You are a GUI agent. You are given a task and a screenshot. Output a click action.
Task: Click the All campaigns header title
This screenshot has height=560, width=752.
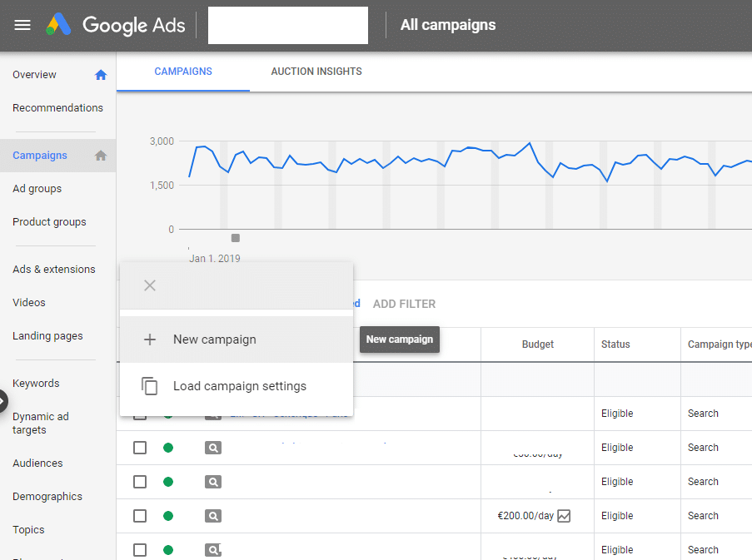(448, 25)
